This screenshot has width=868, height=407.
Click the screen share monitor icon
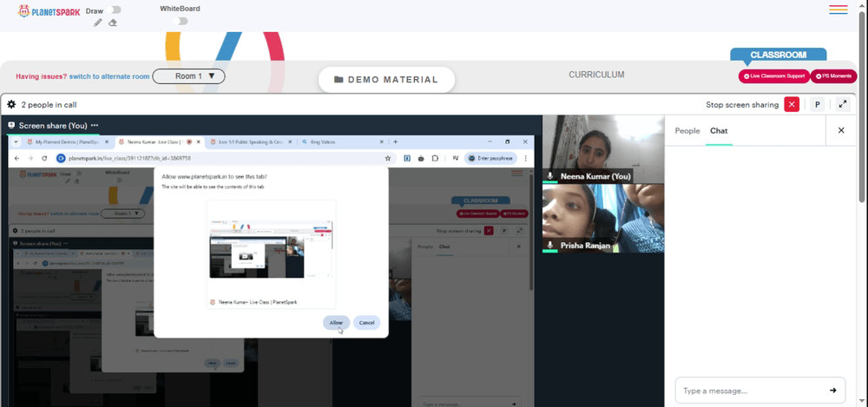[11, 126]
